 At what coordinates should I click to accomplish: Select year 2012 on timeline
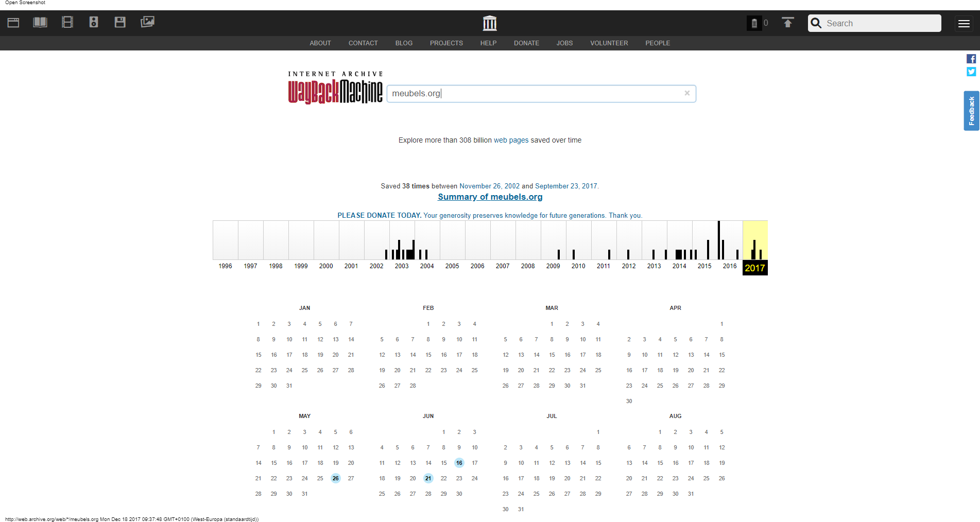(x=629, y=266)
